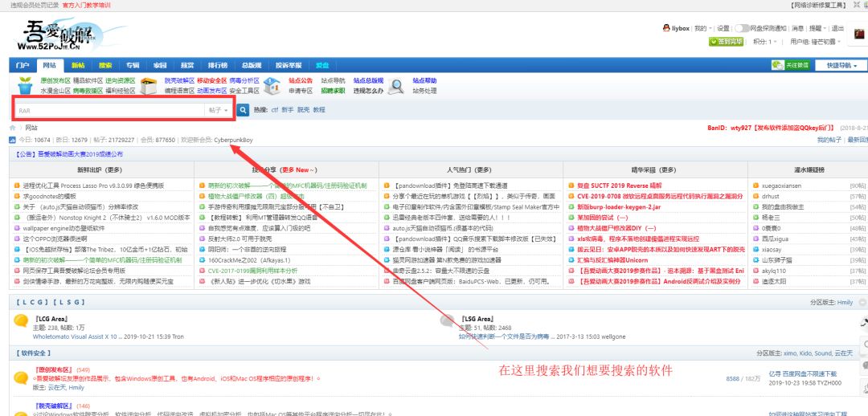Click the home icon in the breadcrumb
Screen dimensions: 868x416
[x=12, y=128]
